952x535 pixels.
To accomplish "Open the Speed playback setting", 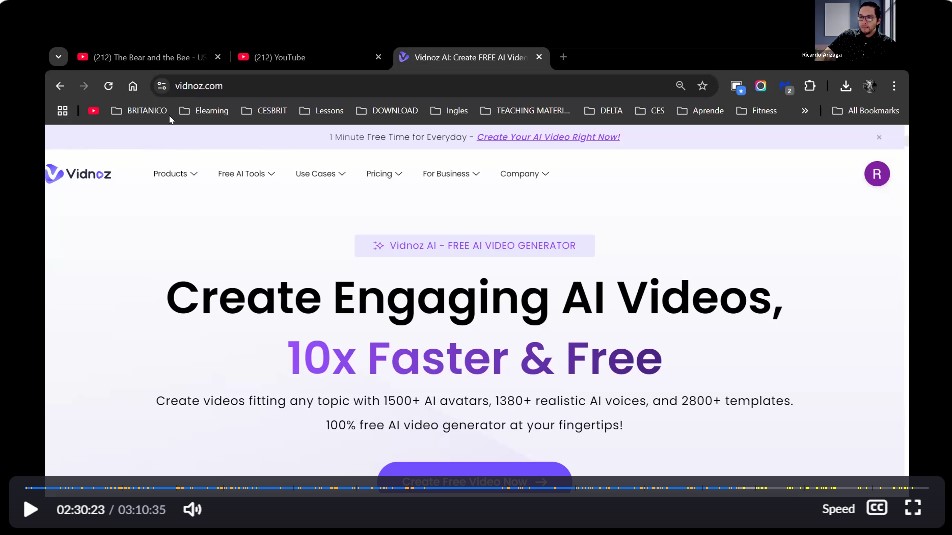I will [838, 509].
